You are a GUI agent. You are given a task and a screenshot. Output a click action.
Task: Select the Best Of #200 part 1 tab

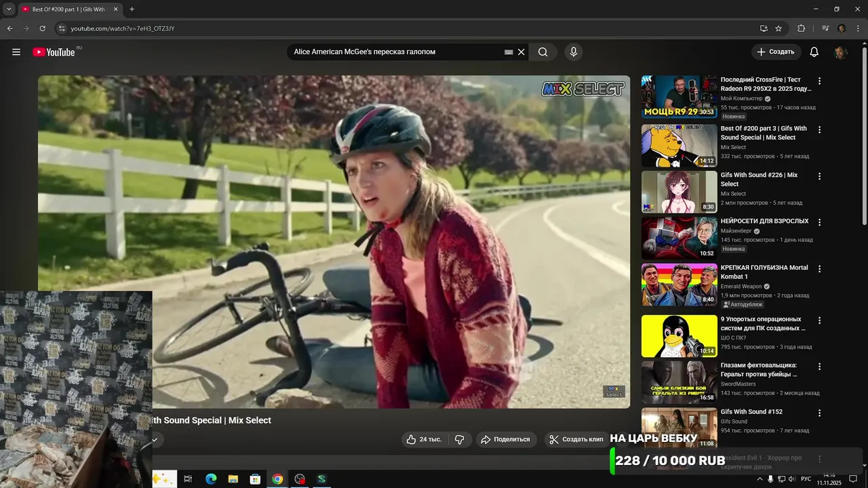[x=68, y=9]
